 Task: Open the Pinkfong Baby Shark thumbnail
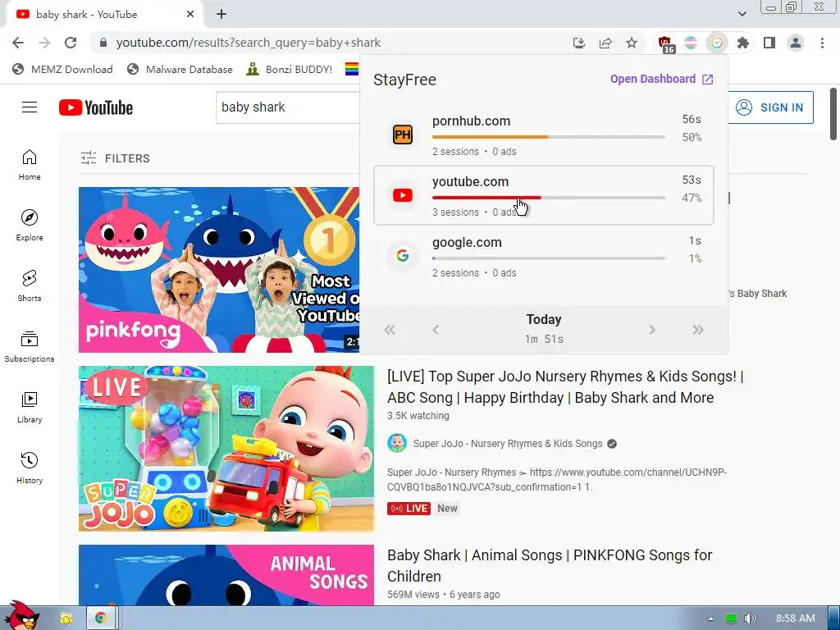pyautogui.click(x=219, y=269)
